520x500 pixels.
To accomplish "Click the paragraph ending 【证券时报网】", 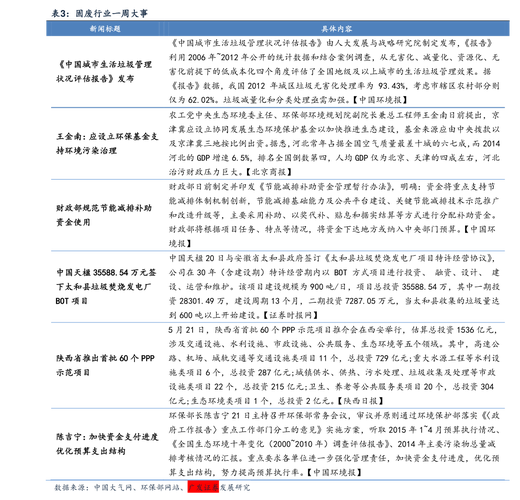I will click(334, 287).
